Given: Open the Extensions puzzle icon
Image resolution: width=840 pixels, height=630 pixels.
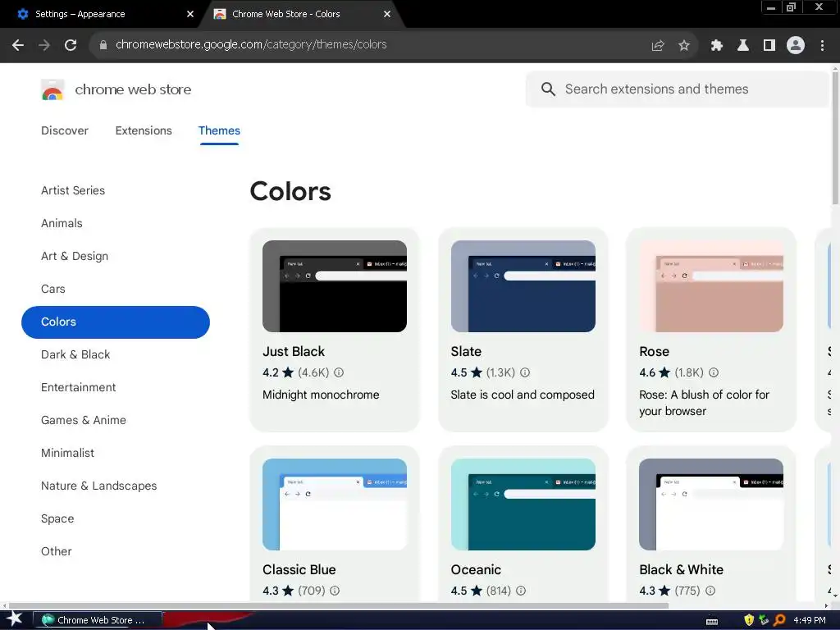Looking at the screenshot, I should point(717,46).
